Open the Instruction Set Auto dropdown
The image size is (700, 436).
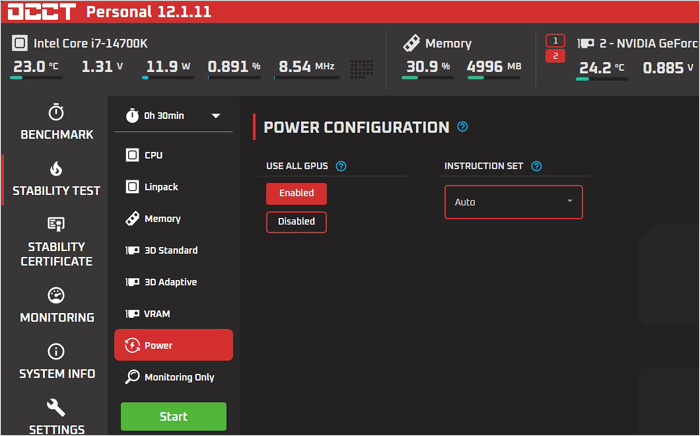(x=513, y=202)
